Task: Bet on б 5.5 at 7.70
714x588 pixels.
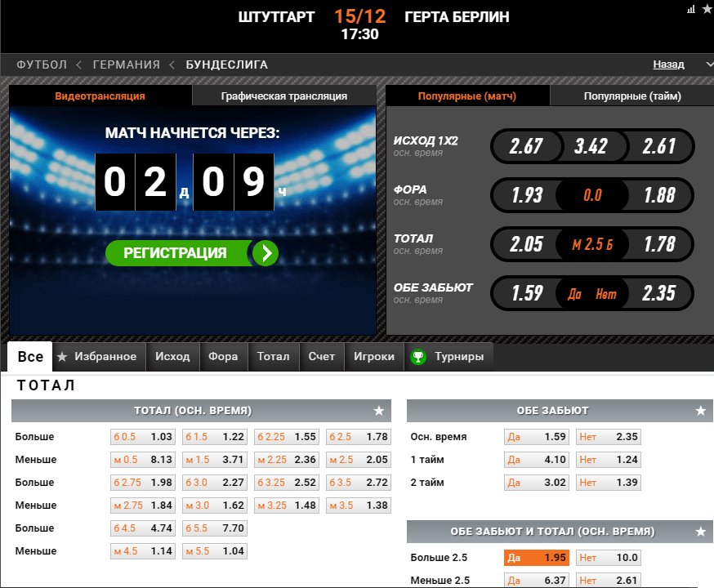Action: click(x=215, y=528)
